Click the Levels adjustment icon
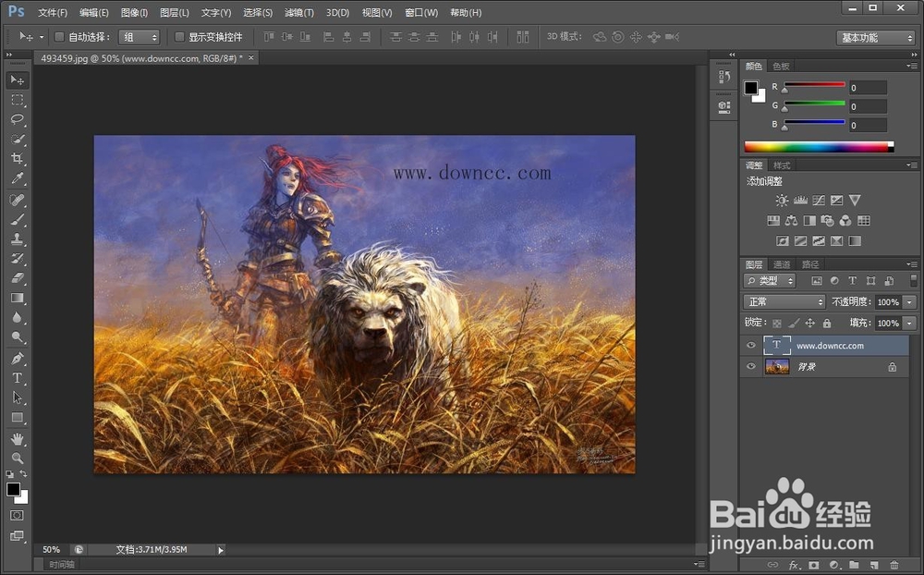924x575 pixels. click(800, 201)
